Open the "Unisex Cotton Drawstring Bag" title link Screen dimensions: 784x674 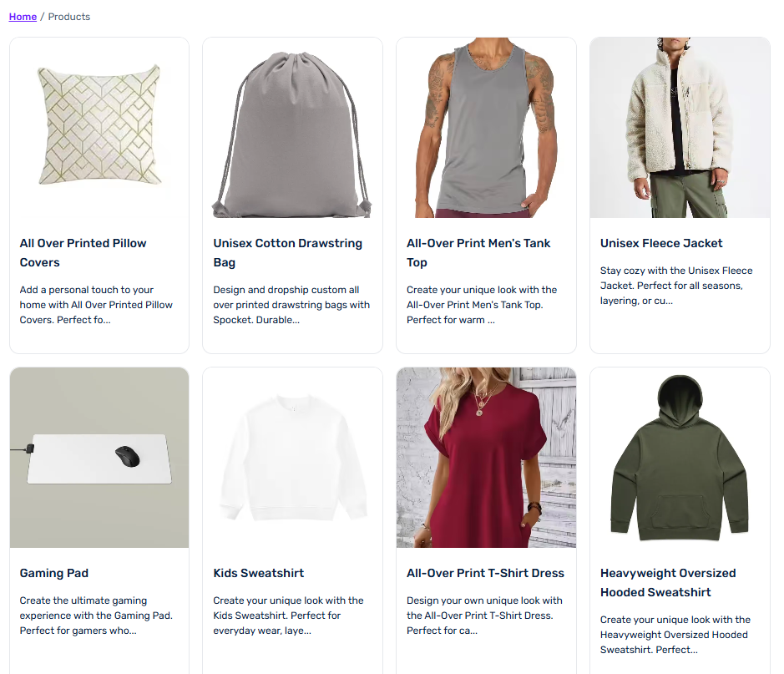287,252
